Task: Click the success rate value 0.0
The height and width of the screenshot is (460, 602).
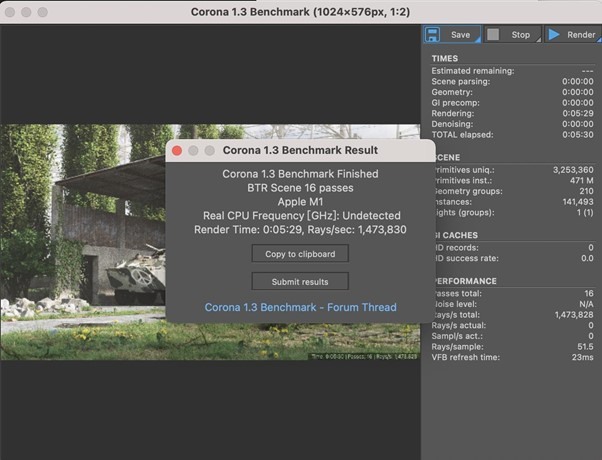Action: 587,258
